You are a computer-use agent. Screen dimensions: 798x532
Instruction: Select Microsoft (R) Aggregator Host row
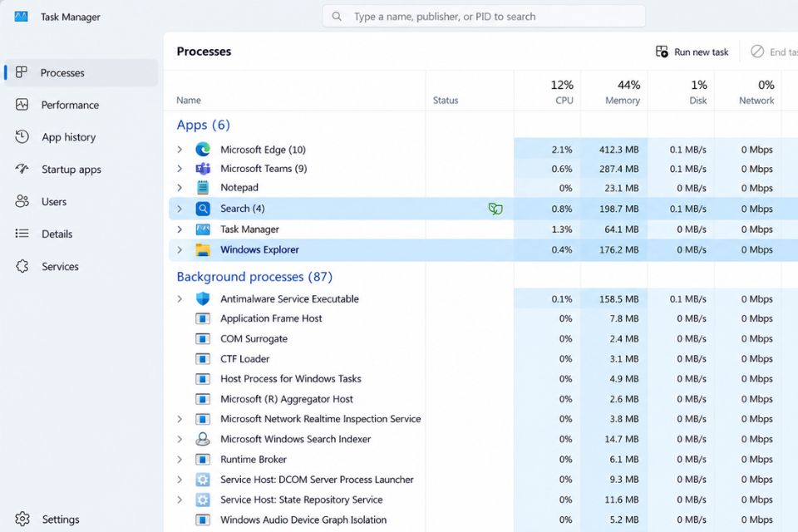click(484, 399)
